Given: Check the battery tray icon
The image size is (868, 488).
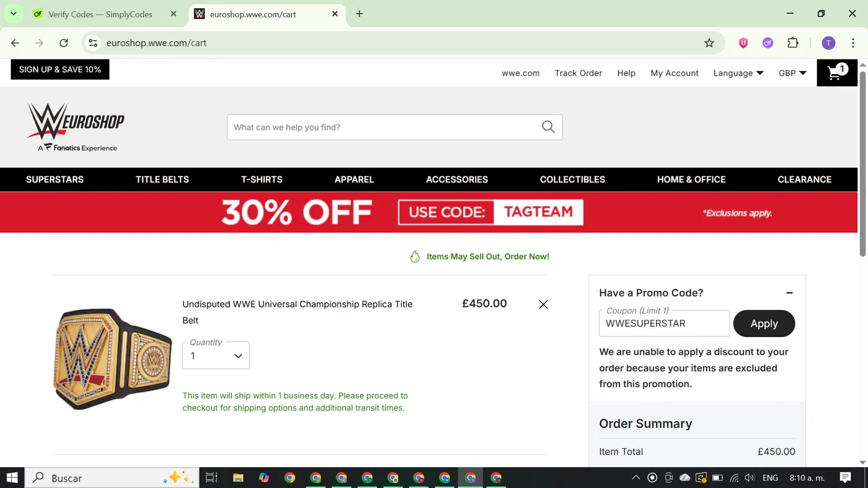Looking at the screenshot, I should [x=718, y=478].
